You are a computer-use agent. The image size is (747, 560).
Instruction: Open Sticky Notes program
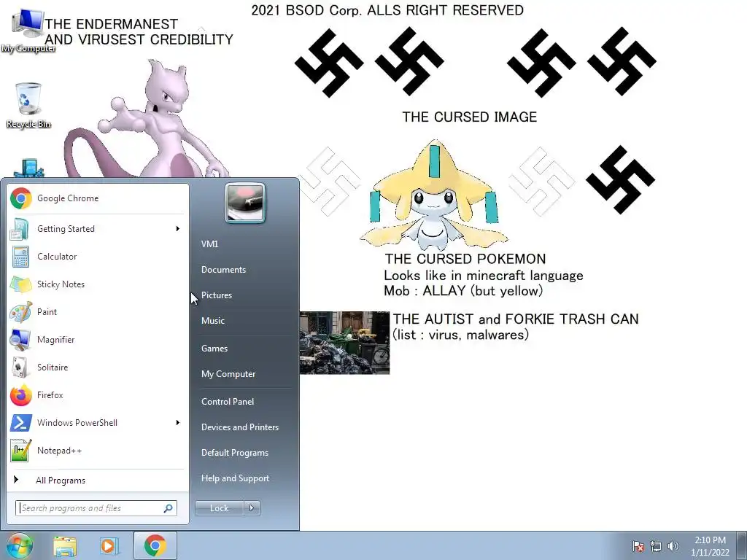(x=98, y=284)
